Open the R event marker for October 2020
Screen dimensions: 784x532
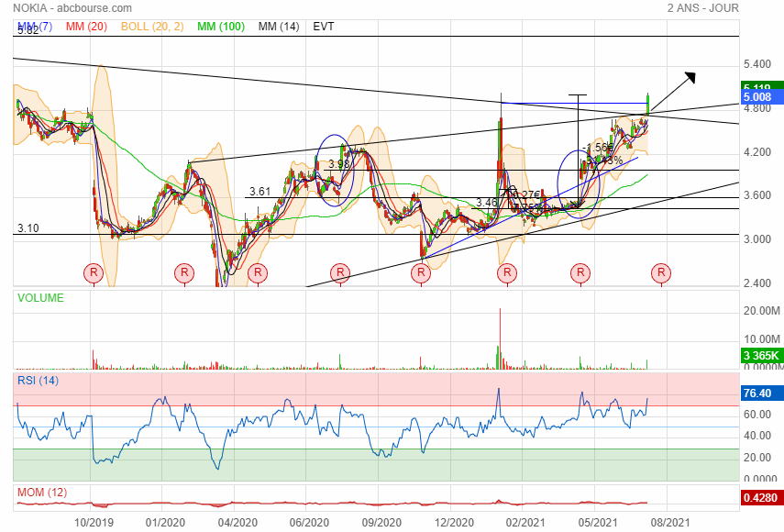point(421,273)
